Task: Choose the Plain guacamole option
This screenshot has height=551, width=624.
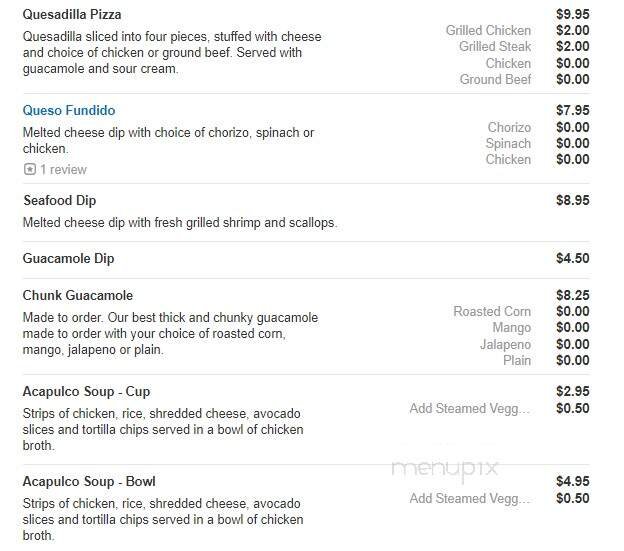Action: 517,360
